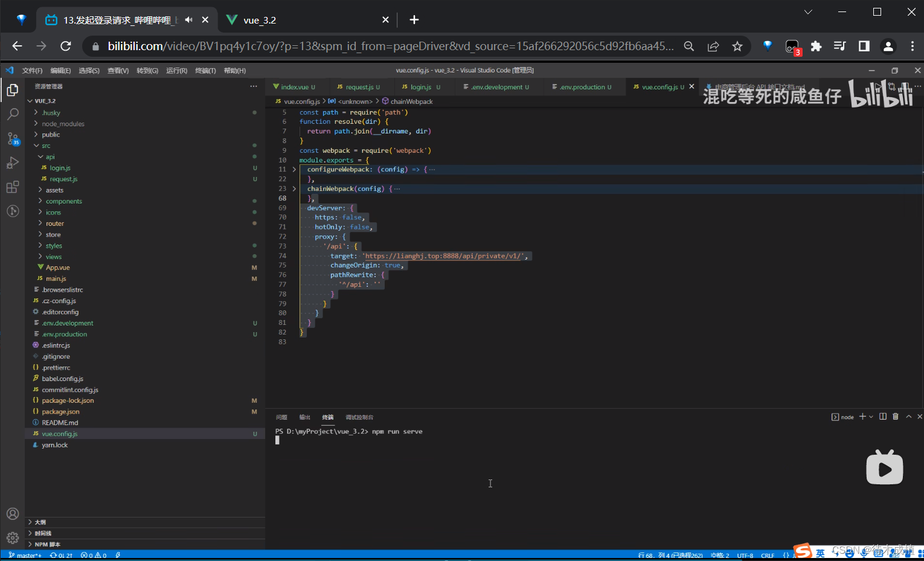Image resolution: width=924 pixels, height=561 pixels.
Task: Open yarn.lock in the file tree
Action: point(54,445)
